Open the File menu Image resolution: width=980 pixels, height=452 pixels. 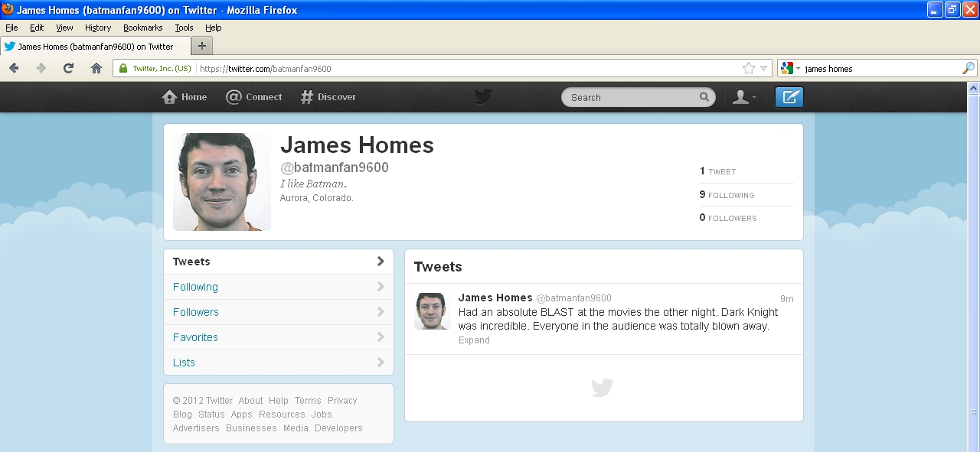[11, 28]
